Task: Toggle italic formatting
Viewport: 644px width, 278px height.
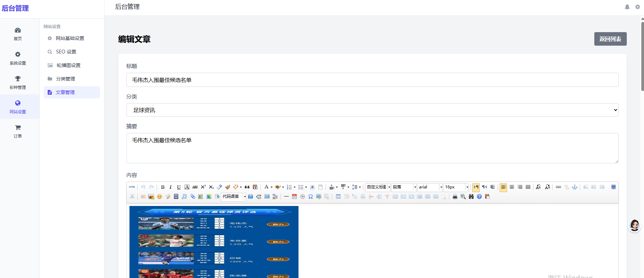Action: (171, 187)
